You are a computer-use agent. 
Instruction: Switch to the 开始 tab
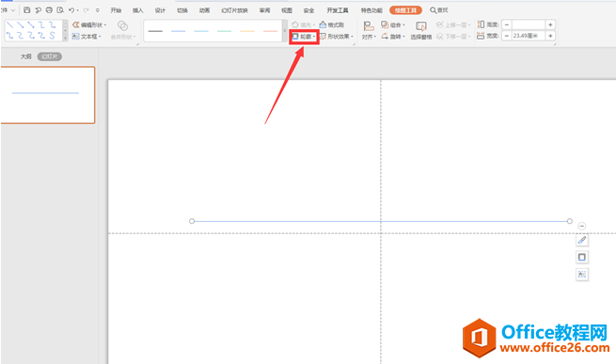pos(116,10)
